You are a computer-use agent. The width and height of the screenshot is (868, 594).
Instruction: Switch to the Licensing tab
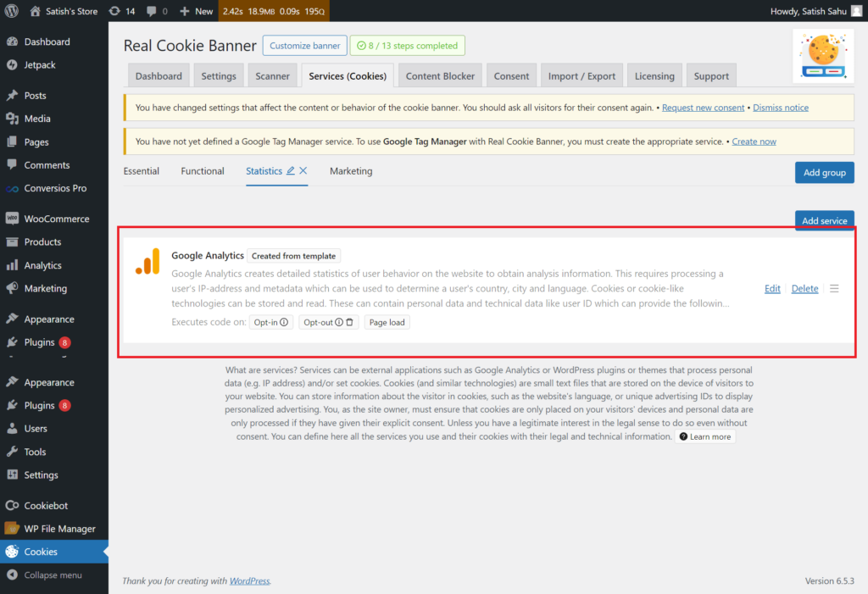coord(654,76)
